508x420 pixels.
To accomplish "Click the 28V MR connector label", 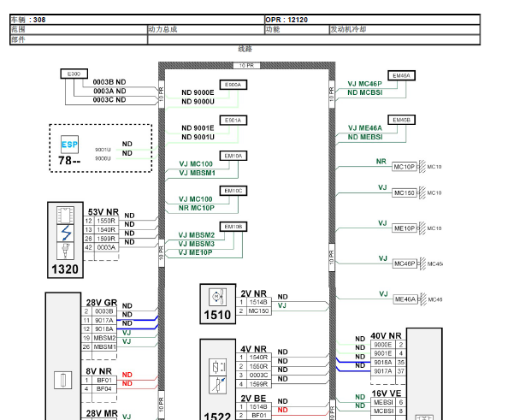I will point(102,413).
